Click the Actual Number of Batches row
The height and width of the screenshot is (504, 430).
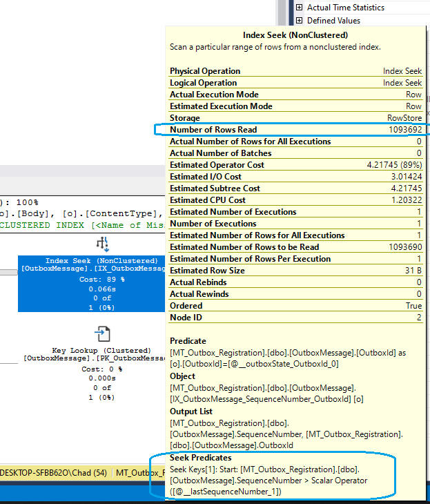click(x=295, y=153)
